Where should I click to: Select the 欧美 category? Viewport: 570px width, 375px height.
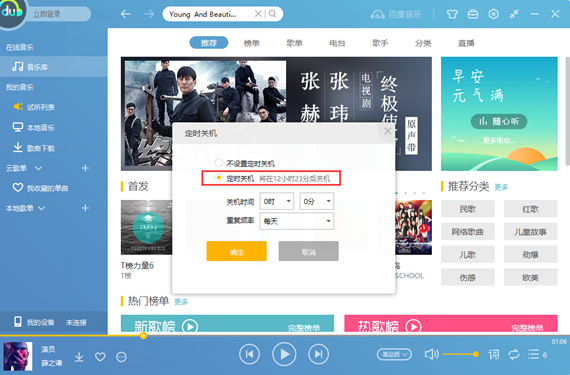(530, 278)
